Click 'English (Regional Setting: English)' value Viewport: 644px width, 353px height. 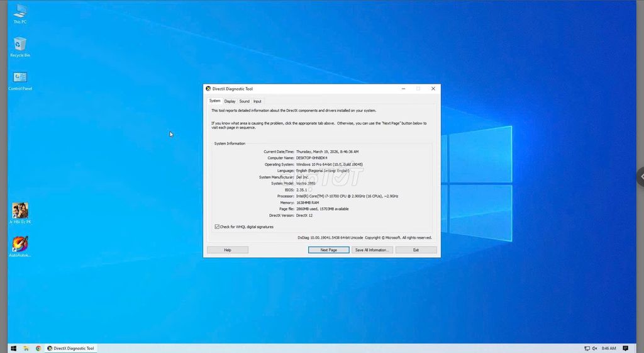click(323, 171)
